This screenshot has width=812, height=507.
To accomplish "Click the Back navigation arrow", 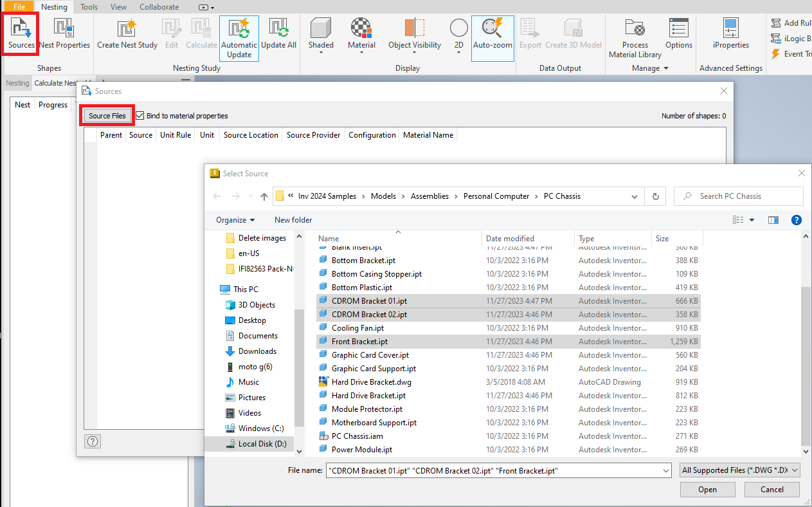I will tap(217, 196).
